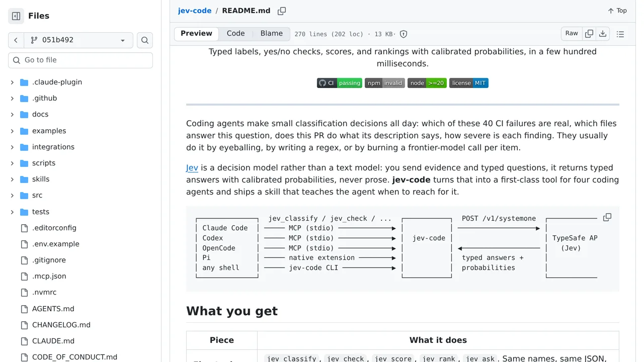Jump to Top of file
The width and height of the screenshot is (644, 362).
(617, 11)
